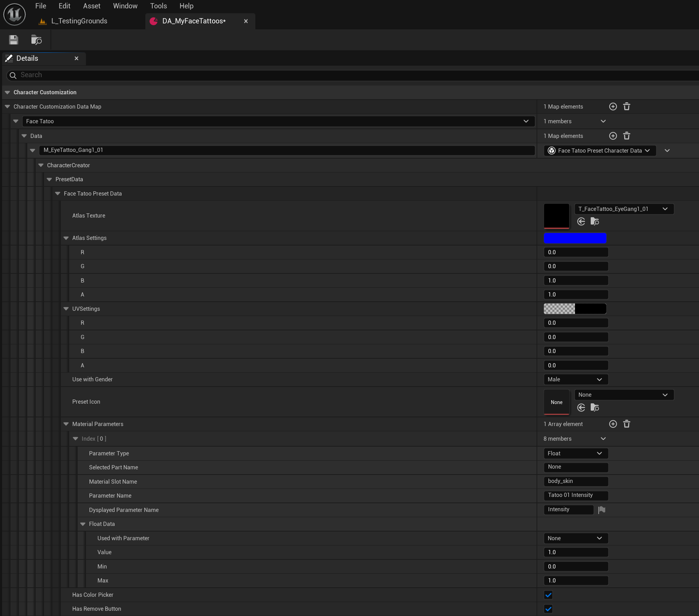
Task: Open the Use with Gender dropdown
Action: (x=575, y=380)
